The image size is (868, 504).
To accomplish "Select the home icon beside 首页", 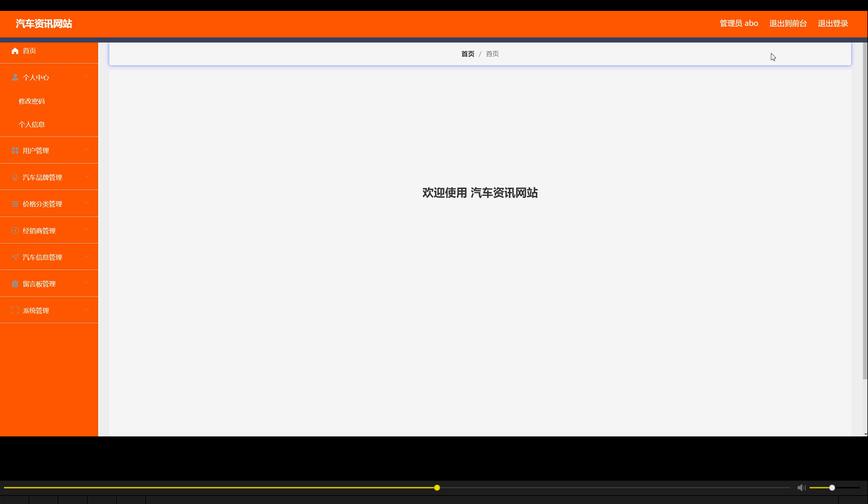I will (x=15, y=50).
